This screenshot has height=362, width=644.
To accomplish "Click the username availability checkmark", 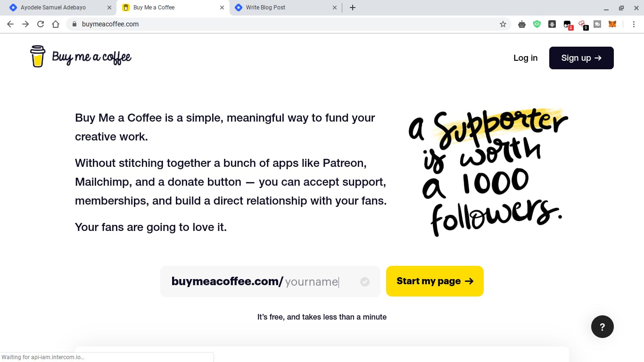I will [x=365, y=282].
